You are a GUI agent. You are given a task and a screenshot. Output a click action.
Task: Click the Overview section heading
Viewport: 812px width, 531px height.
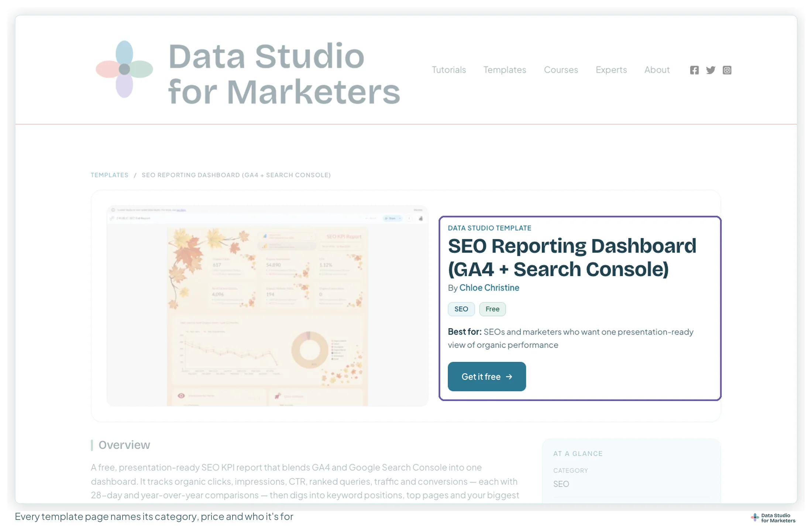[124, 445]
